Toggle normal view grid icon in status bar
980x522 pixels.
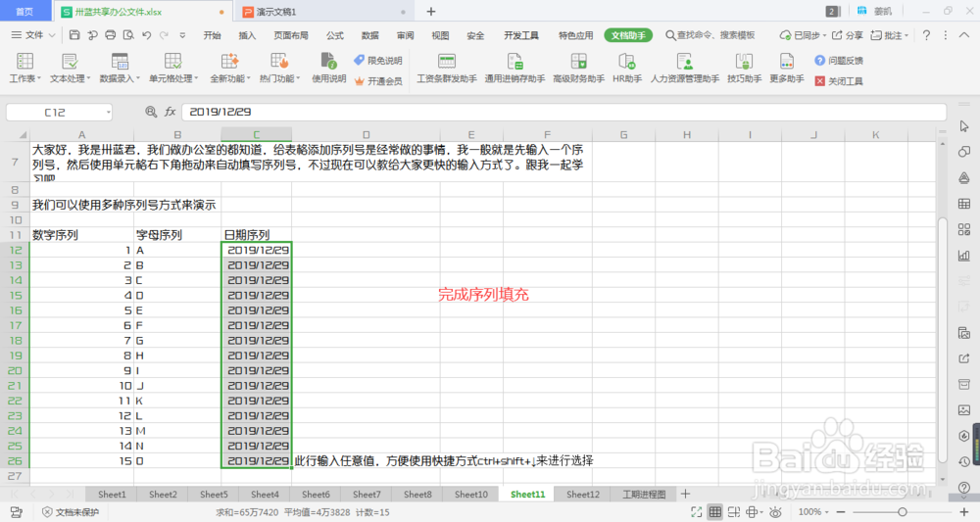point(715,512)
